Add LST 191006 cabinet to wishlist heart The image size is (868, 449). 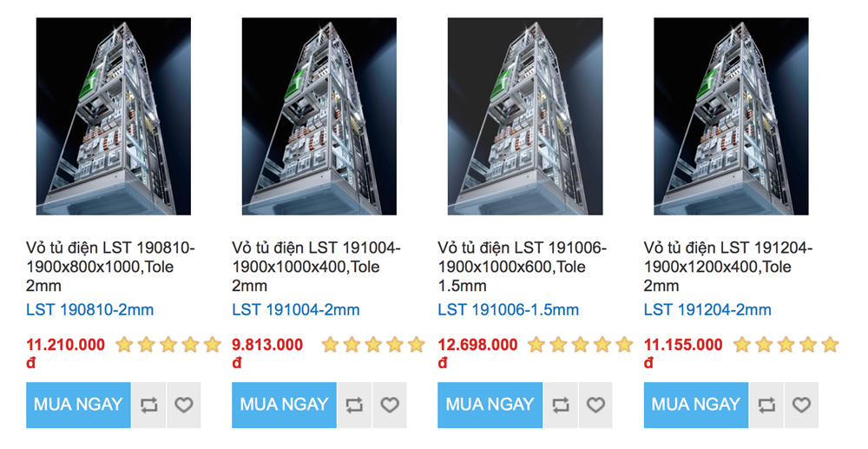coord(595,405)
